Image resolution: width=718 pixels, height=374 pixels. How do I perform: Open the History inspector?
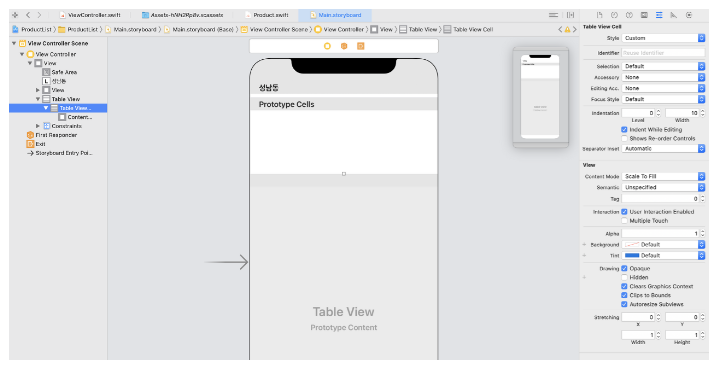pyautogui.click(x=615, y=15)
